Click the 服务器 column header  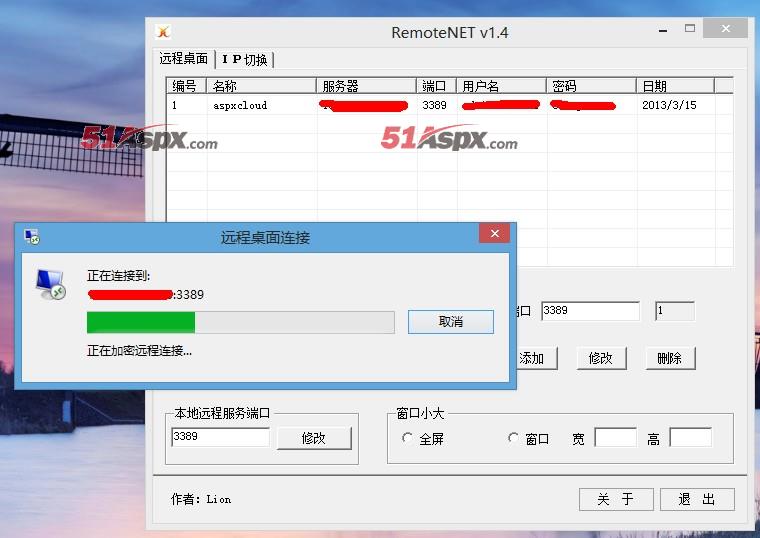pos(366,86)
